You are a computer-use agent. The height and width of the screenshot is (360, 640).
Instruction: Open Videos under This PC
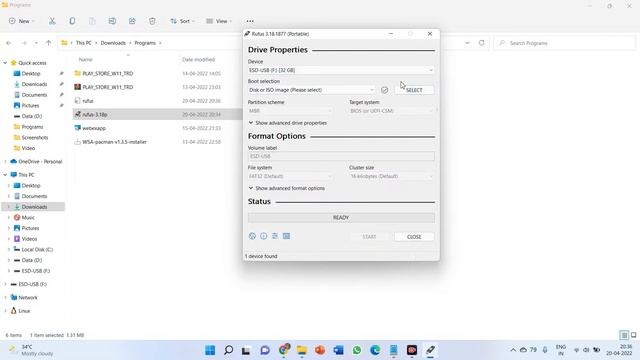(29, 239)
